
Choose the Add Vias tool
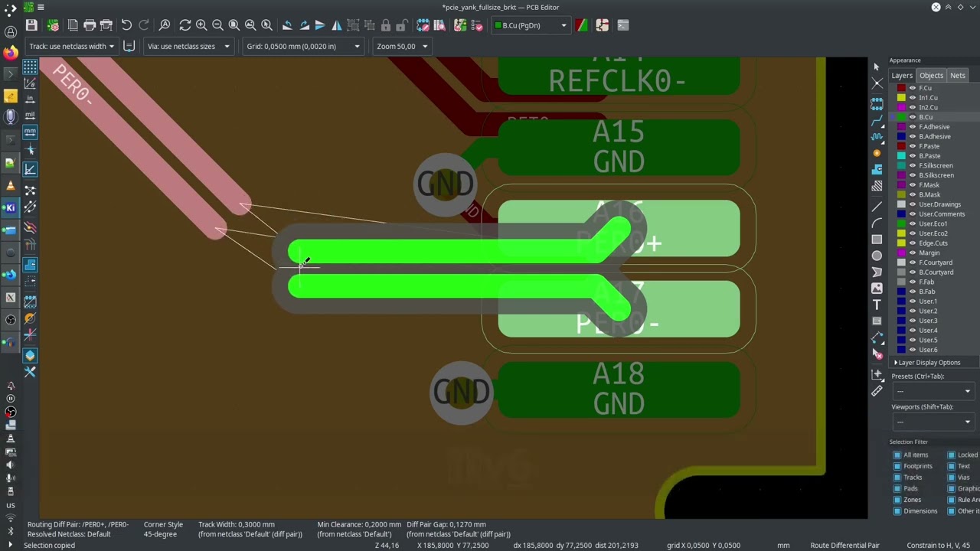point(877,153)
